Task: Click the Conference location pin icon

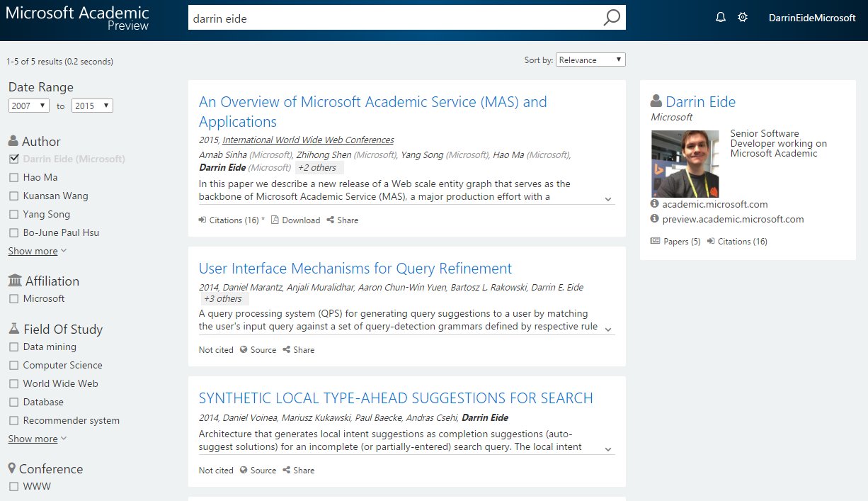Action: [12, 468]
